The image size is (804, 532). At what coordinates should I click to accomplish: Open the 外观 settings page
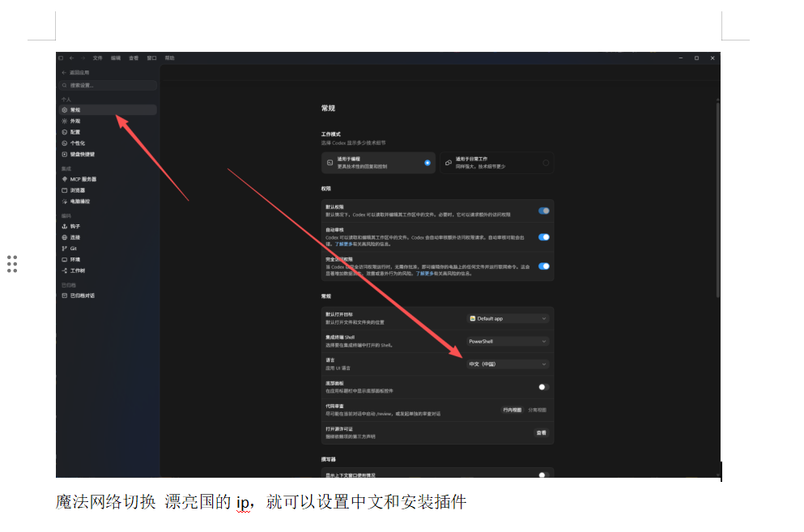108,121
